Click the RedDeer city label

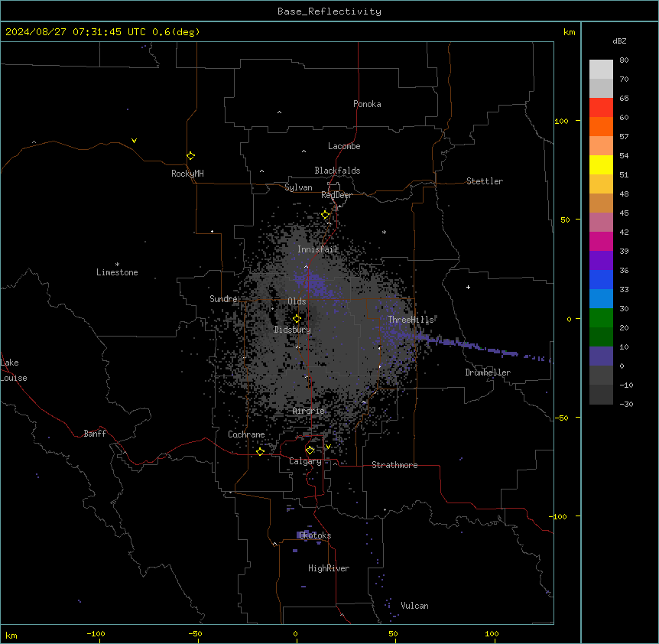pos(336,195)
